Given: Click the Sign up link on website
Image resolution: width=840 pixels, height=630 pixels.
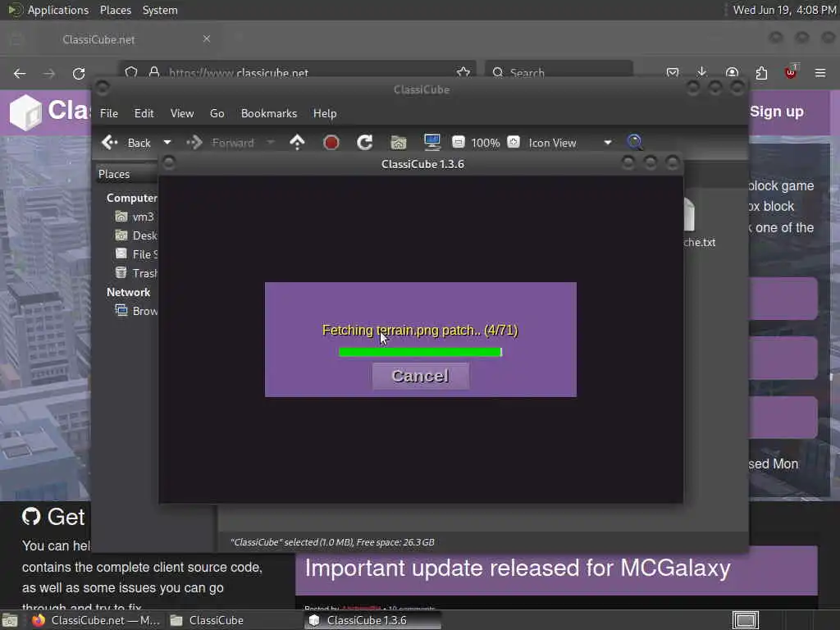Looking at the screenshot, I should 776,112.
